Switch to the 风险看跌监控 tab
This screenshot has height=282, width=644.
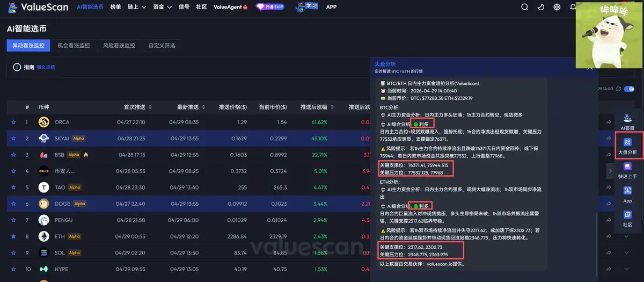point(119,46)
